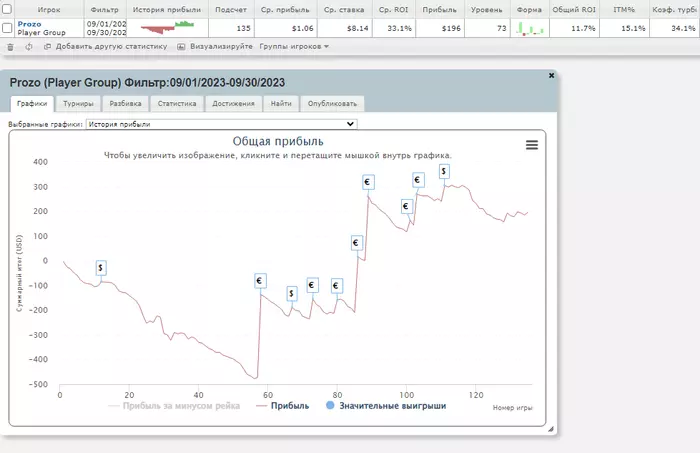Sort by the Уровень column header
The image size is (700, 453).
click(x=487, y=9)
